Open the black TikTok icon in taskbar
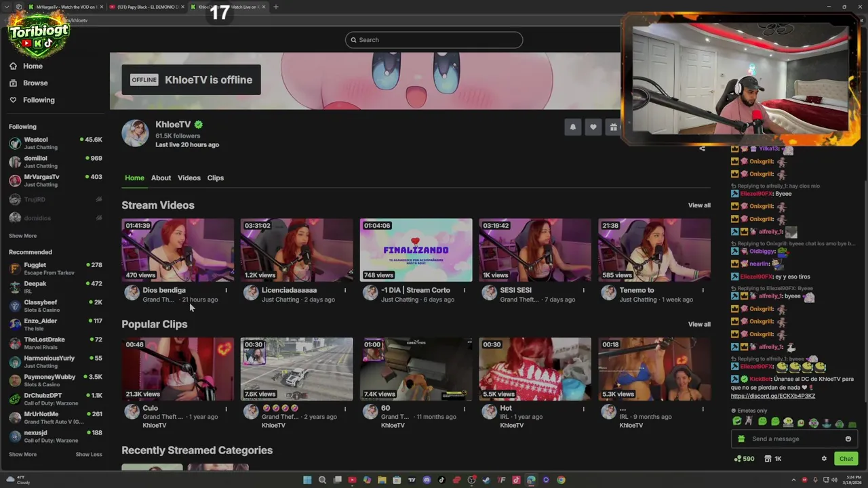This screenshot has width=868, height=488. click(441, 480)
